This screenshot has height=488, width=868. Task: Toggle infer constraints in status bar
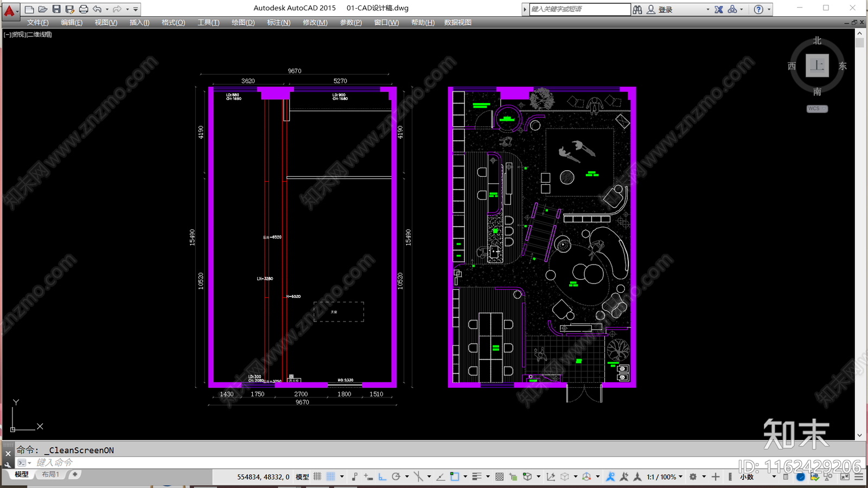click(355, 477)
